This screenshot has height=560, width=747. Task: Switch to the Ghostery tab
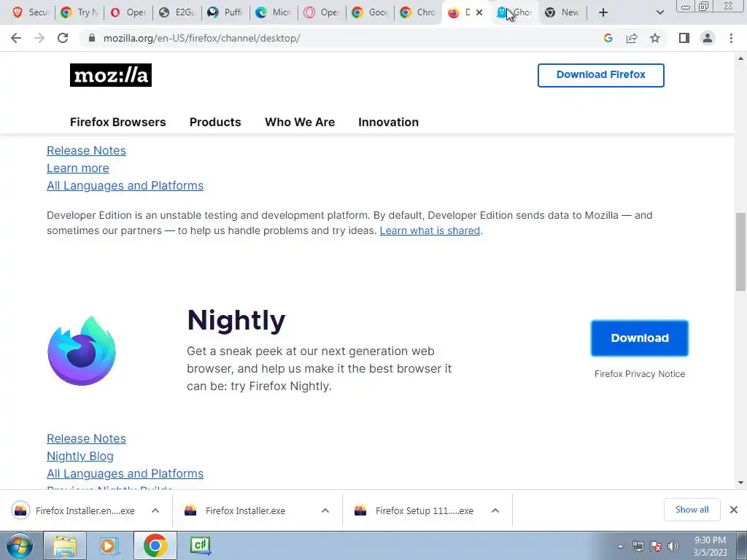514,12
